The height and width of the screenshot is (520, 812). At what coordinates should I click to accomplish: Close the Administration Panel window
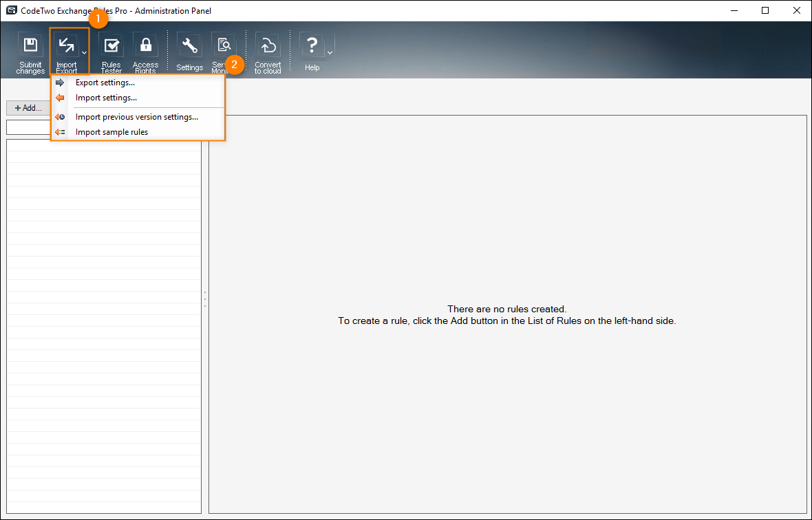796,10
